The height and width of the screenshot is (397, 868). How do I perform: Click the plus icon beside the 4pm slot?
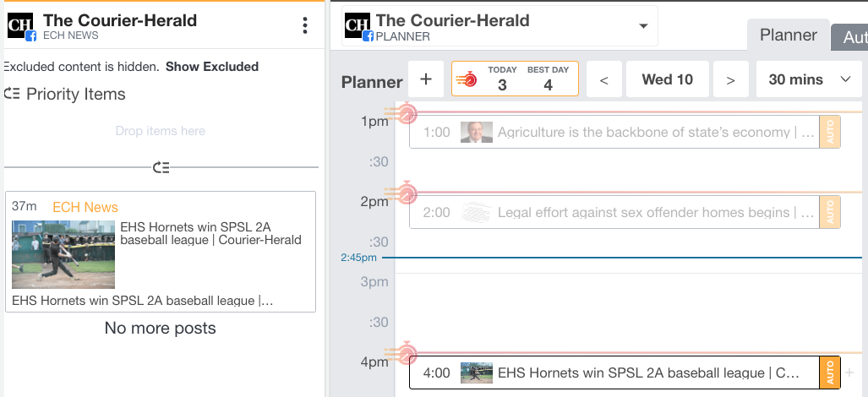[850, 373]
